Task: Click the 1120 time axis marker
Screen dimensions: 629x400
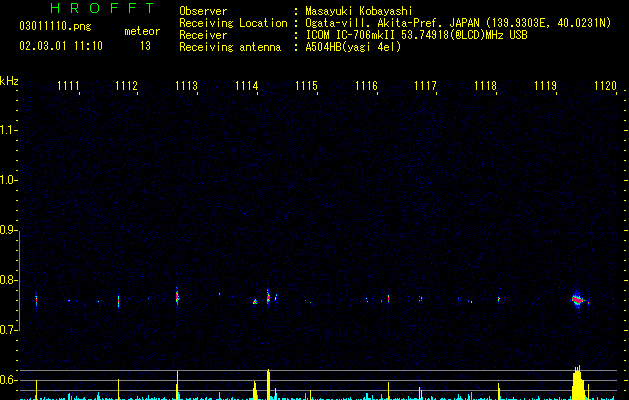Action: point(605,86)
